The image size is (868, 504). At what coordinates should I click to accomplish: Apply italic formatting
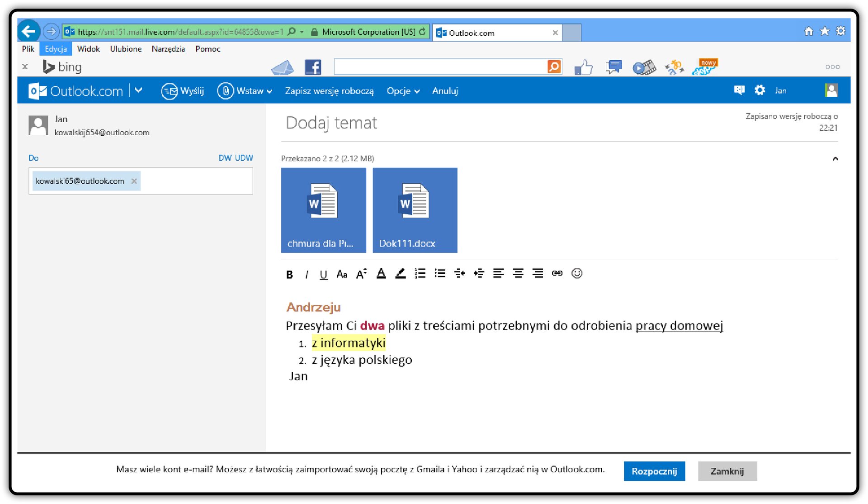[x=307, y=274]
